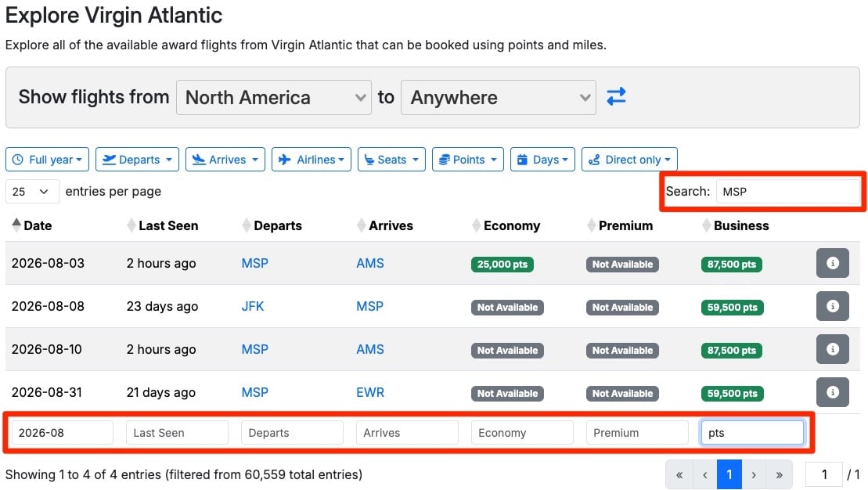Open the info icon for the JFK flight
The width and height of the screenshot is (868, 490).
coord(832,306)
